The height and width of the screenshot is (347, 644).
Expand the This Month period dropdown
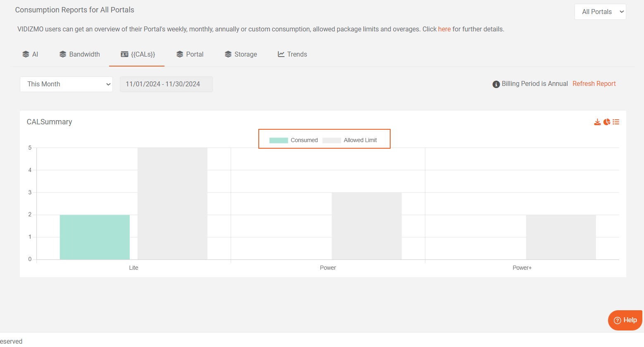[66, 84]
